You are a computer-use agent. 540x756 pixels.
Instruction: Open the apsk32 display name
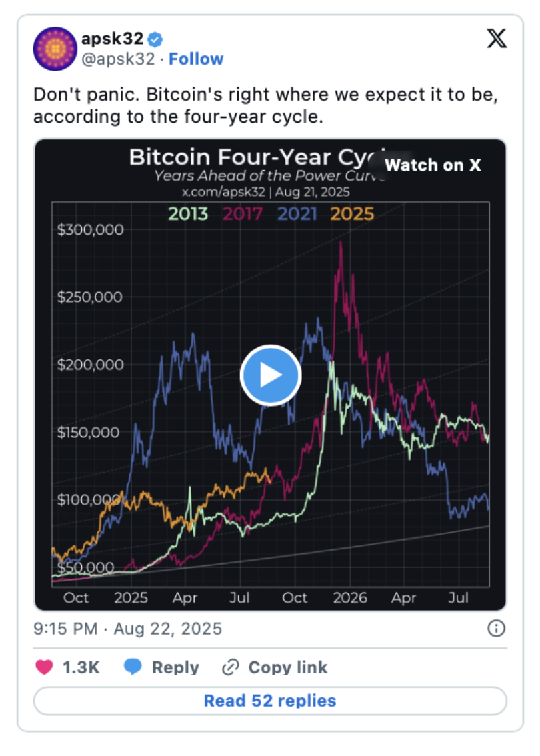(113, 39)
